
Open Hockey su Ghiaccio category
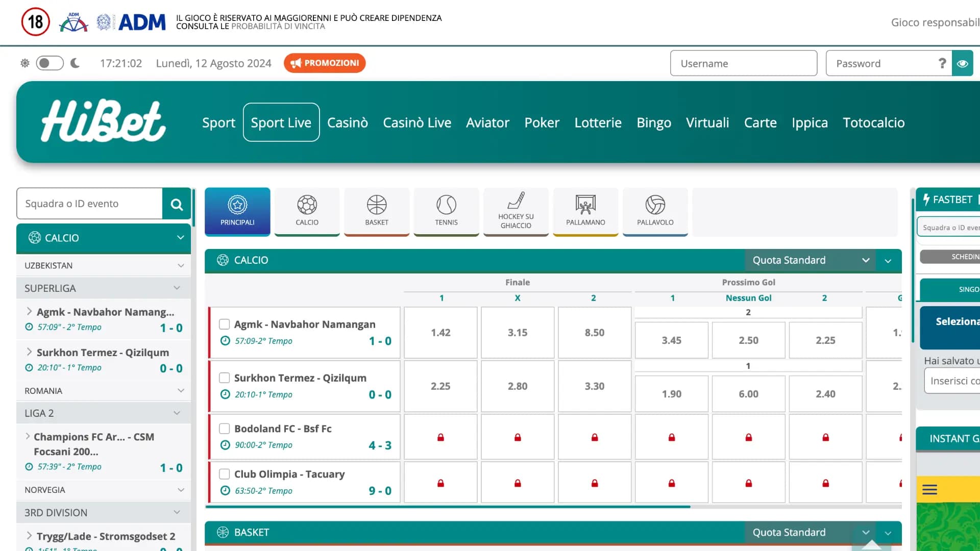(516, 211)
